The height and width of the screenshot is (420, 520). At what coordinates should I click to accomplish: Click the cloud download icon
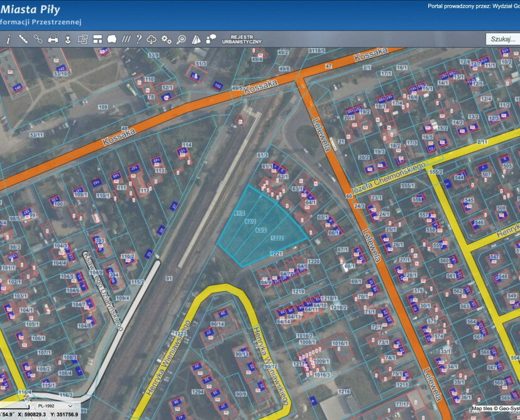(152, 39)
